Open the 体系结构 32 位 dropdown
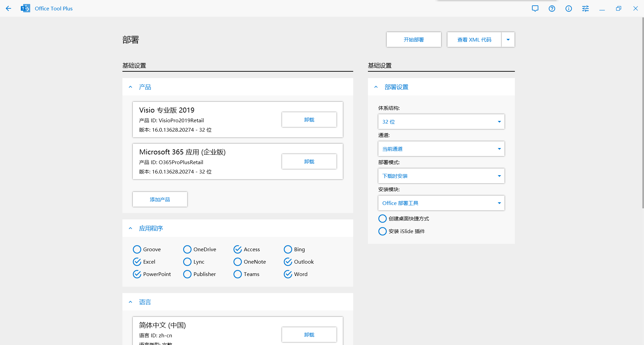644x345 pixels. tap(441, 122)
